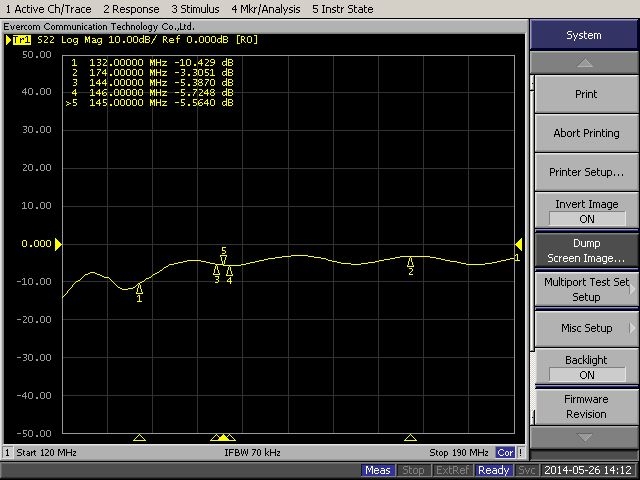Click Dump Screen Image softkey
Screen dimensions: 640x480
pyautogui.click(x=586, y=250)
